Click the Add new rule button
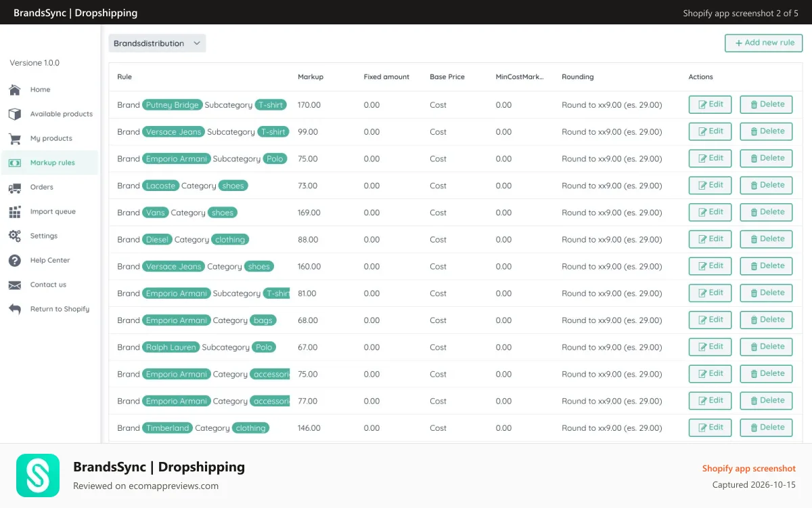This screenshot has height=508, width=812. (764, 43)
